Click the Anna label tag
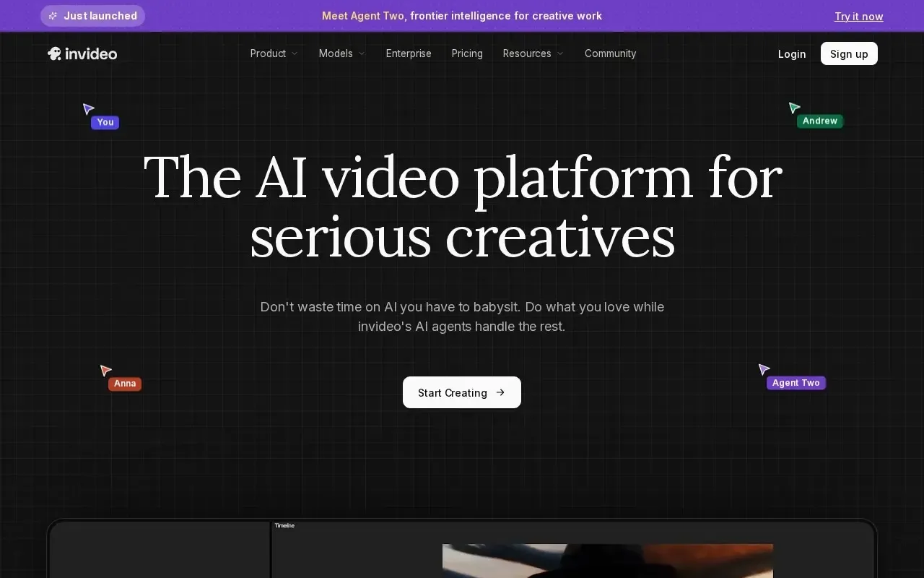Screen dimensions: 924x578 coord(125,384)
